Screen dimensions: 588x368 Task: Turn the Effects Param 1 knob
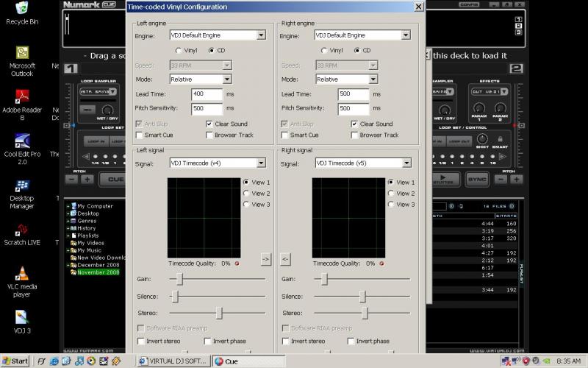pyautogui.click(x=479, y=107)
